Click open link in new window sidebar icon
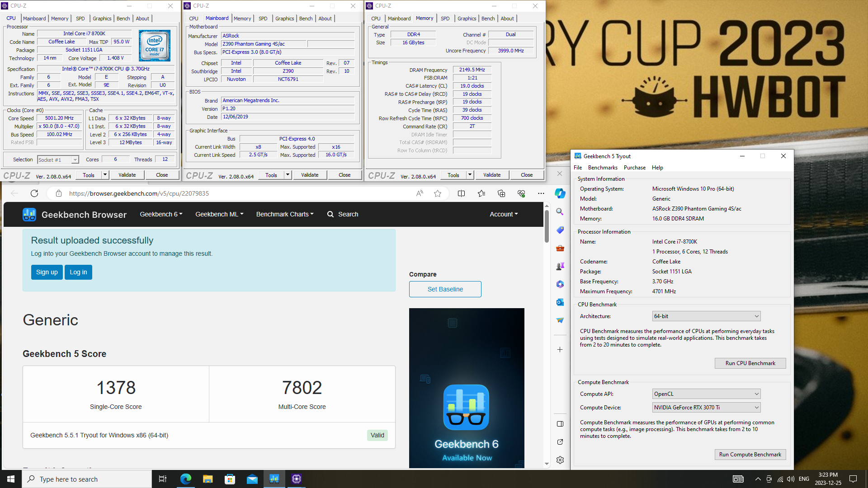This screenshot has height=488, width=868. [x=560, y=442]
